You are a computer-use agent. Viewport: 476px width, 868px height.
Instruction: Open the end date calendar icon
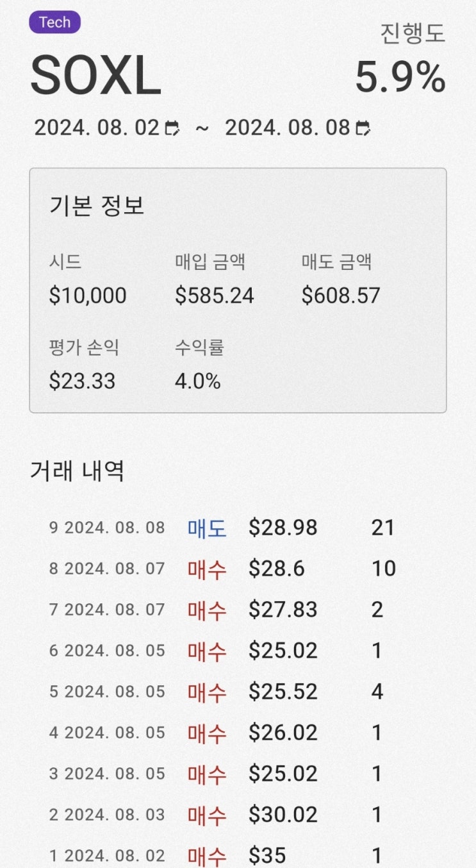coord(363,128)
